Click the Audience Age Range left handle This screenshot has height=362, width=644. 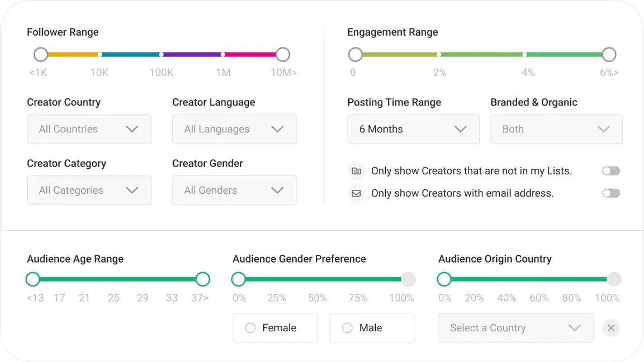33,279
